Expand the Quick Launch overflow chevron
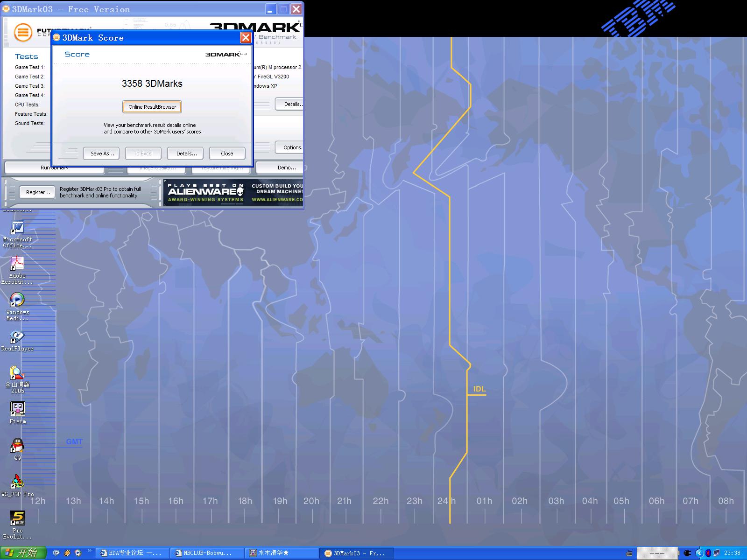 89,551
